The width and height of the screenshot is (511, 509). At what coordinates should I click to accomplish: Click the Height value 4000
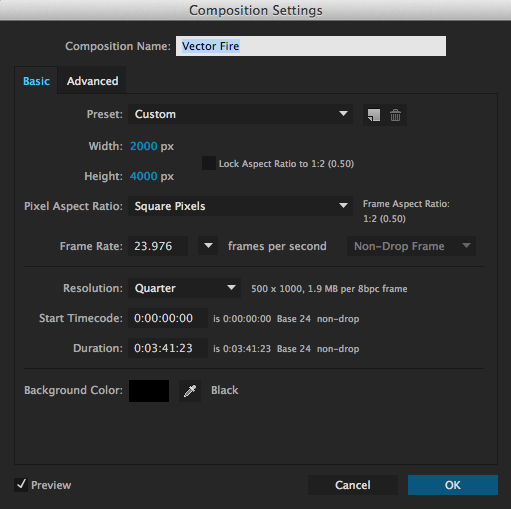pos(144,176)
